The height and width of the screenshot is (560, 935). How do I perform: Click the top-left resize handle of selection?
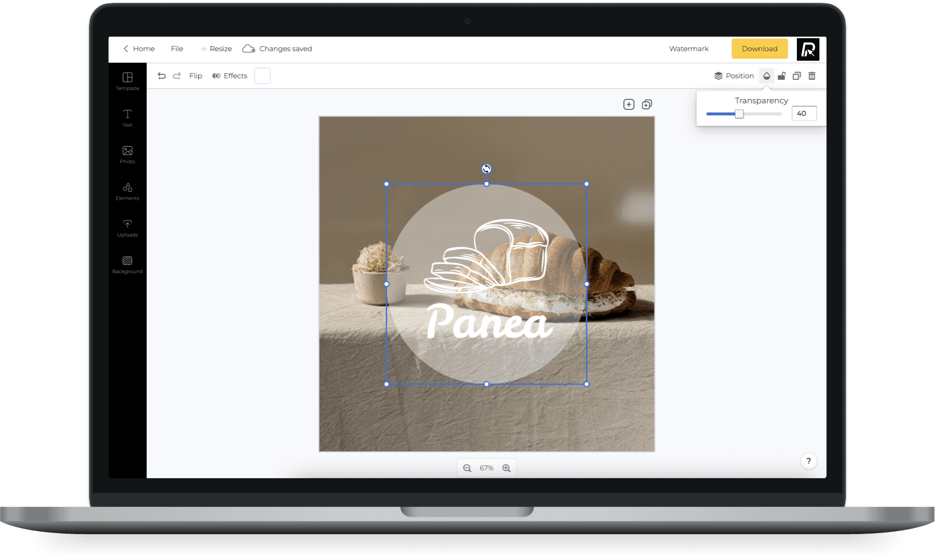point(386,184)
